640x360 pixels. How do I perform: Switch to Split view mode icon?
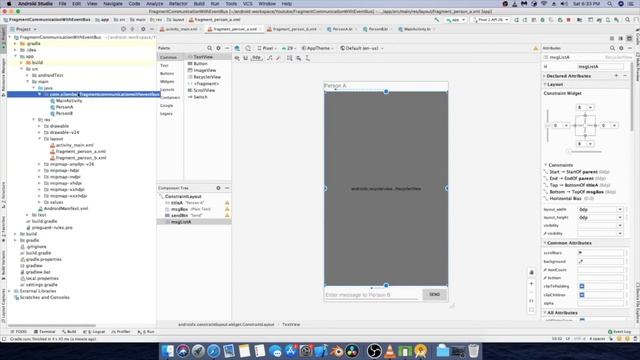tap(620, 38)
